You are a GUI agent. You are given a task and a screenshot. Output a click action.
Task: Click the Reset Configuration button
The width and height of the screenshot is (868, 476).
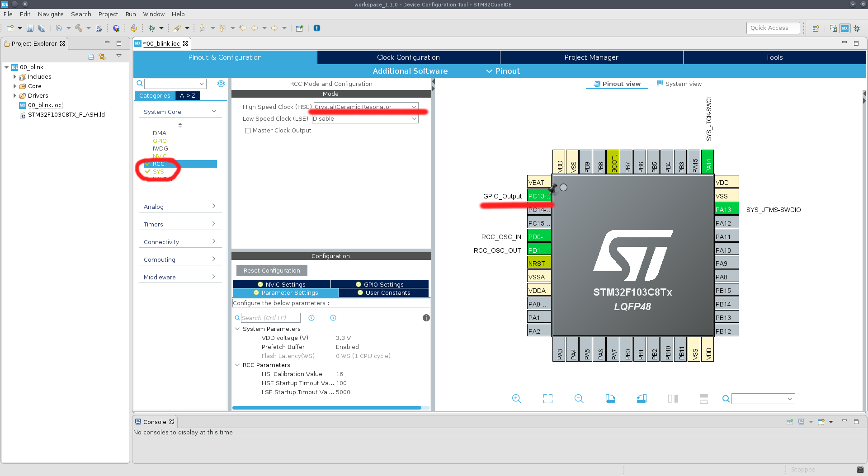pos(271,270)
